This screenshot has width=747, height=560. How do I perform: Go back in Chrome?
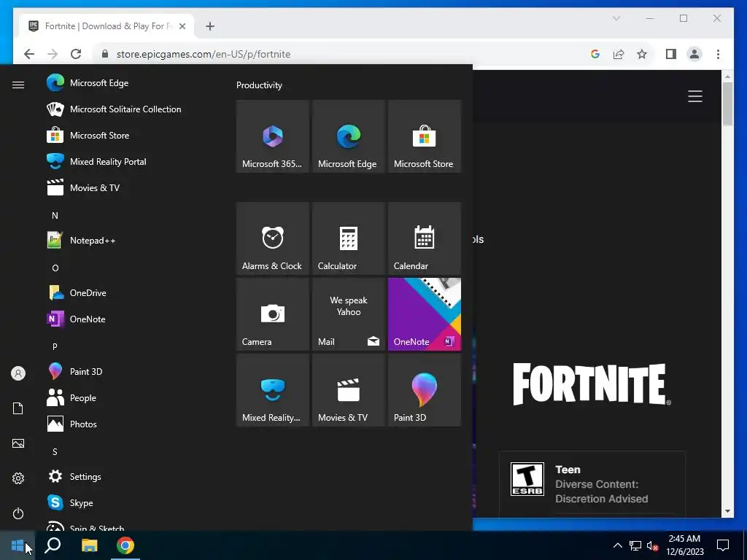[29, 54]
